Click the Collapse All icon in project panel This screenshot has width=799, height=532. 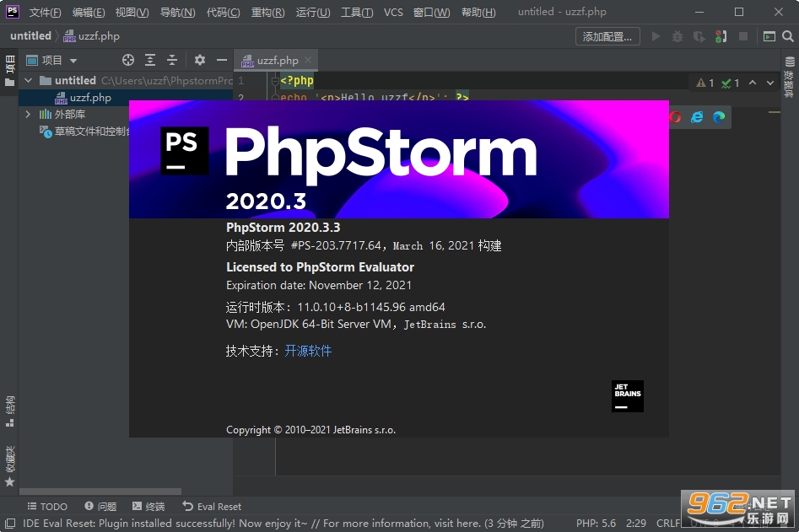pyautogui.click(x=172, y=60)
